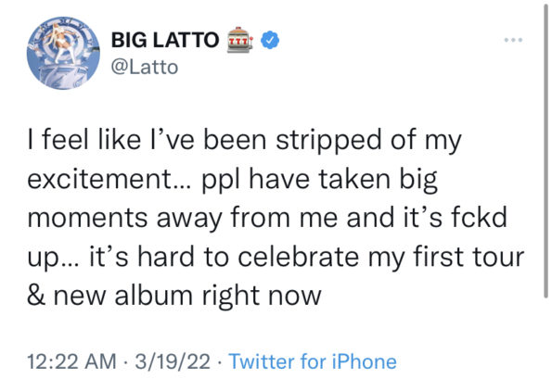
Task: Open the tweet's three-dot more options menu
Action: tap(513, 40)
